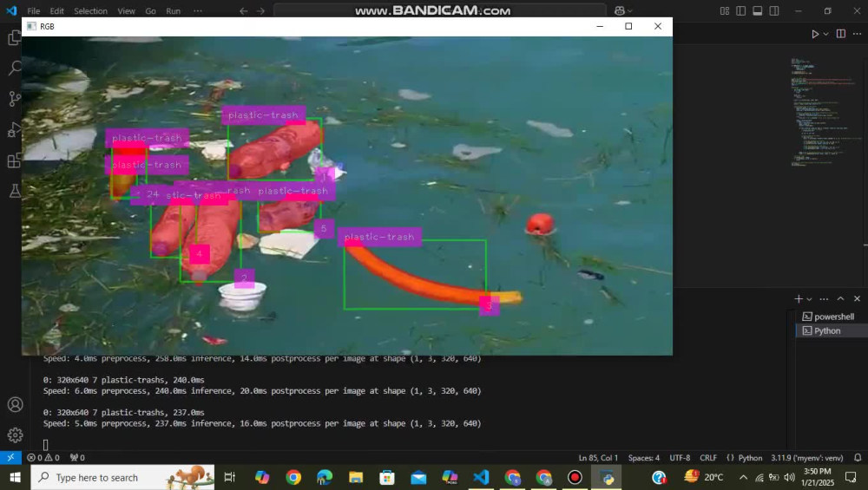Maximize the terminal panel with the chevron

[840, 298]
